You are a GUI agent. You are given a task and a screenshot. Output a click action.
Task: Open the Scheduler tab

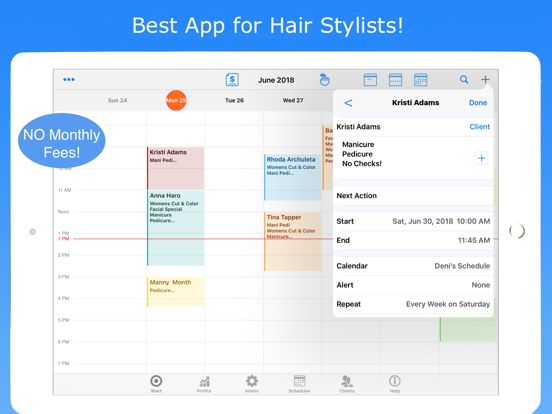point(300,384)
